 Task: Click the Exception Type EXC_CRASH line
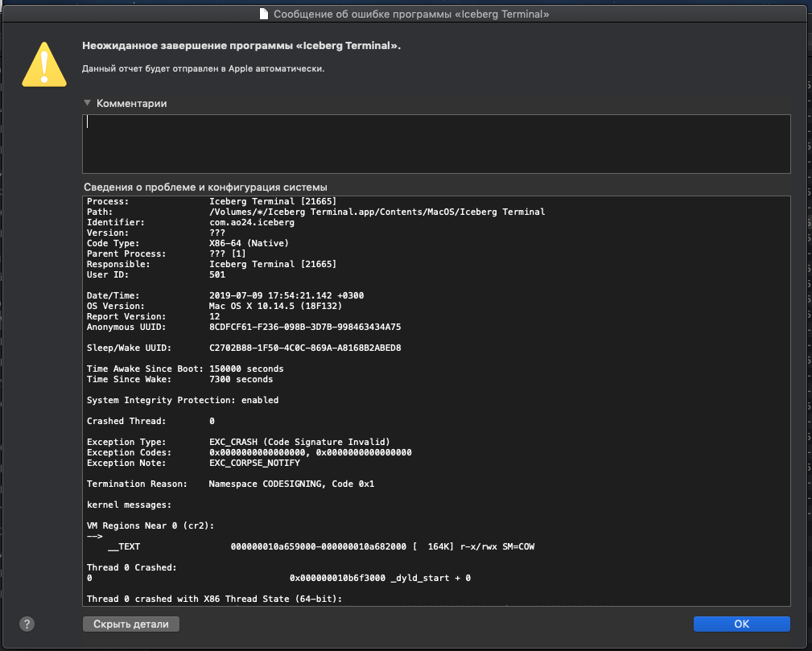(x=238, y=442)
